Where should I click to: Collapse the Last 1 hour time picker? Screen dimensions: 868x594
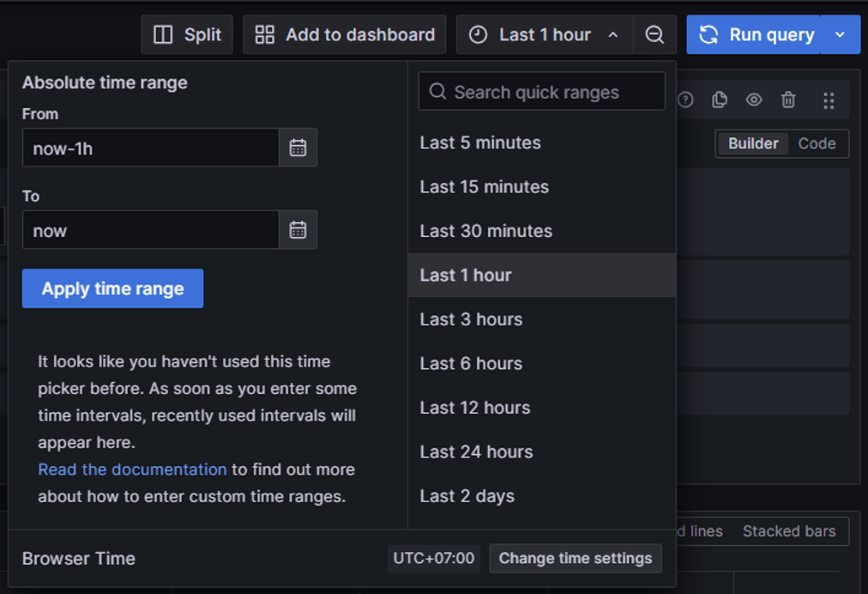point(544,35)
